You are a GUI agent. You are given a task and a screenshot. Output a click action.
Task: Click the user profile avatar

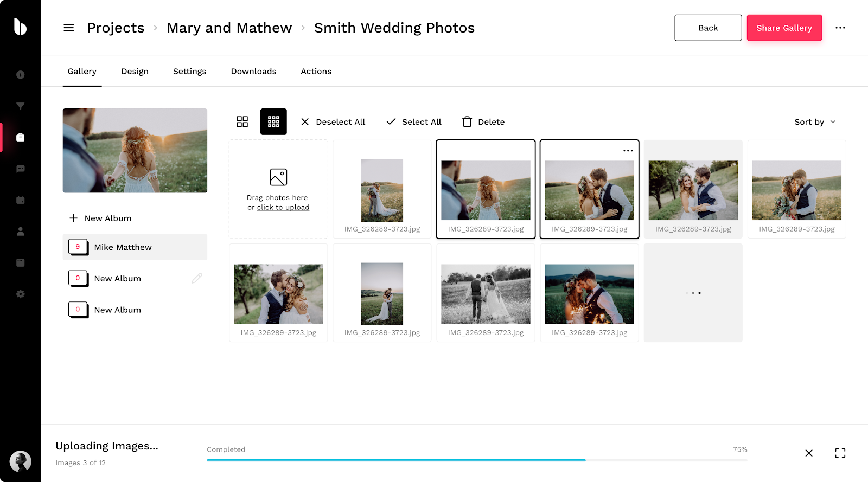point(21,461)
